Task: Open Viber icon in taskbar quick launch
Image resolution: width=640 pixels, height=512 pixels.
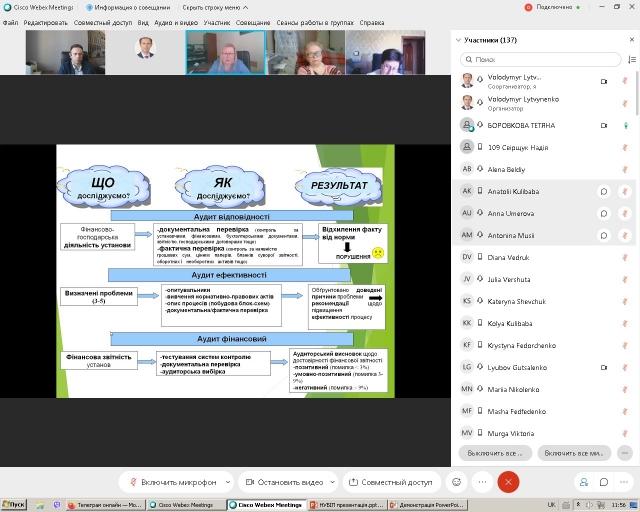Action: tap(57, 505)
